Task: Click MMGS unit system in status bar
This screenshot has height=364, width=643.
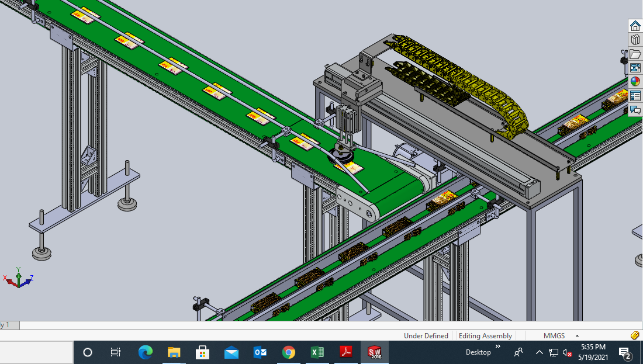Action: click(554, 336)
